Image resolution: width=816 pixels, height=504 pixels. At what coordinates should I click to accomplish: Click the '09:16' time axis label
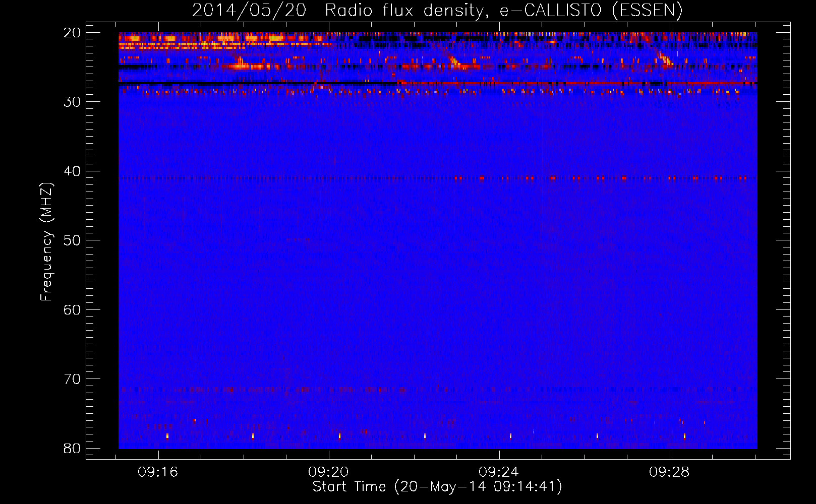[x=158, y=472]
